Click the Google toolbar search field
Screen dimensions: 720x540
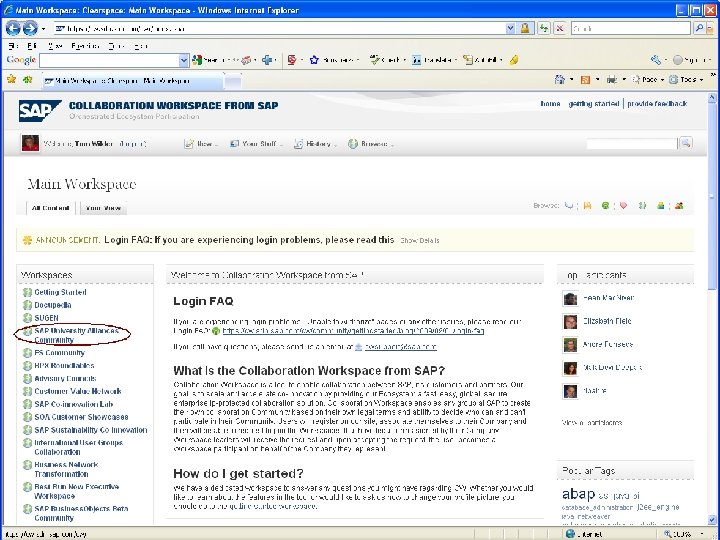(x=109, y=60)
